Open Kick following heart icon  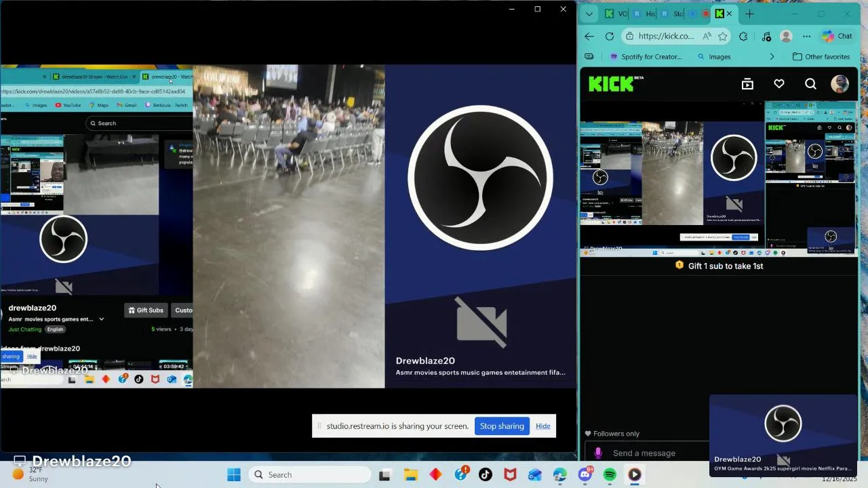pyautogui.click(x=778, y=84)
